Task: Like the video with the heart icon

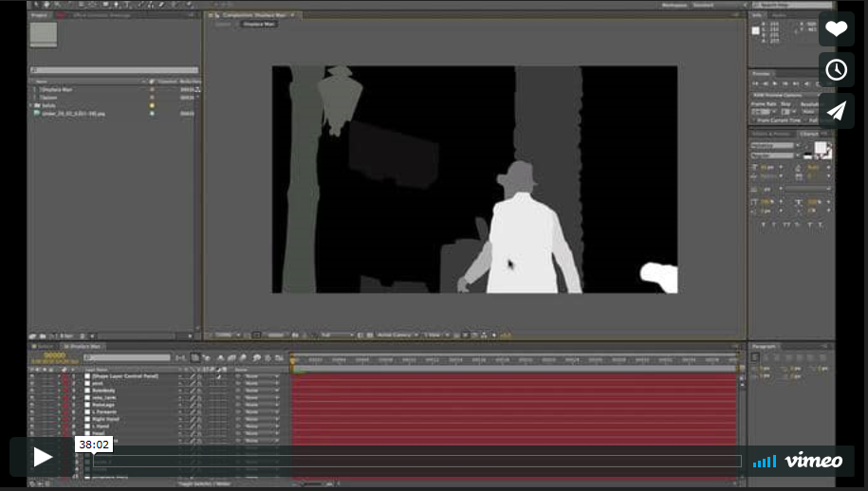Action: tap(836, 28)
